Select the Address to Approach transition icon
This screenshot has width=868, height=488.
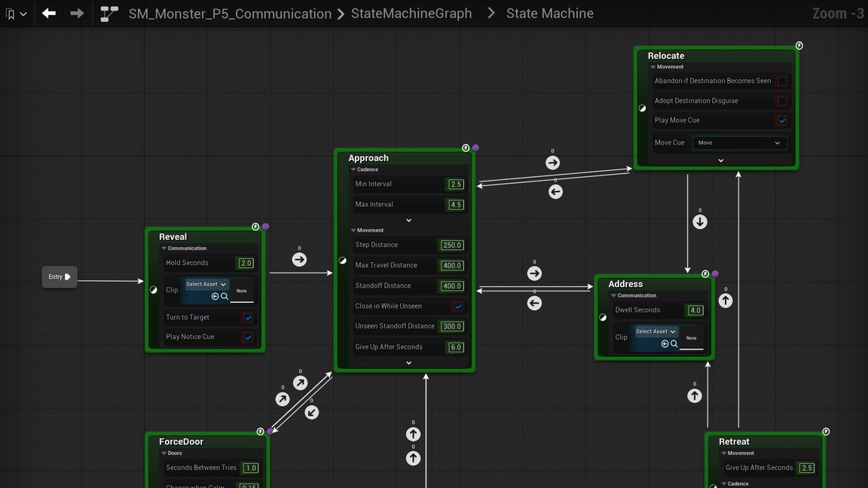click(534, 303)
